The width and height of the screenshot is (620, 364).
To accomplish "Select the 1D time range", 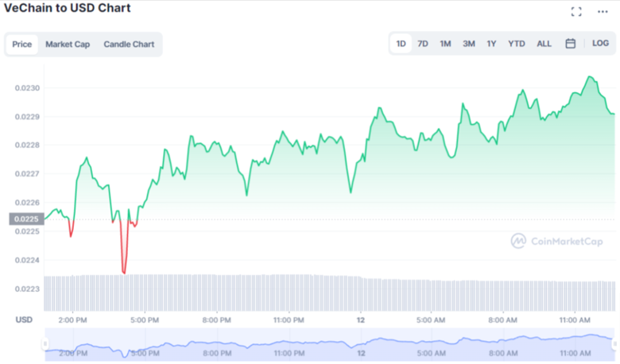I will [401, 44].
